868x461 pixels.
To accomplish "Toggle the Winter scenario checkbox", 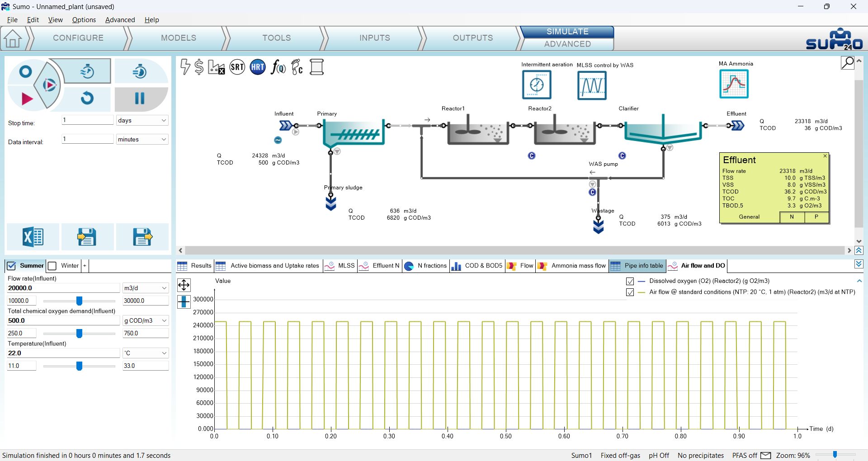I will [x=52, y=266].
